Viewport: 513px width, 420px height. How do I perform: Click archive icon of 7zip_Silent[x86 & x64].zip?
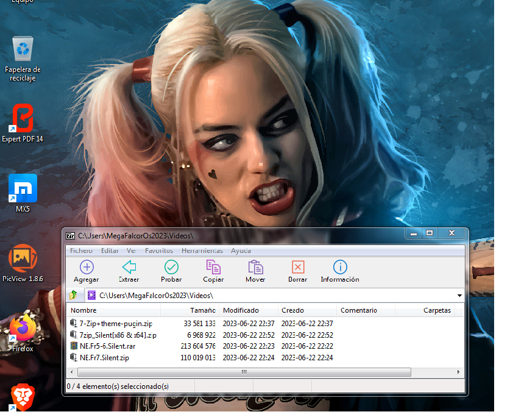point(74,335)
